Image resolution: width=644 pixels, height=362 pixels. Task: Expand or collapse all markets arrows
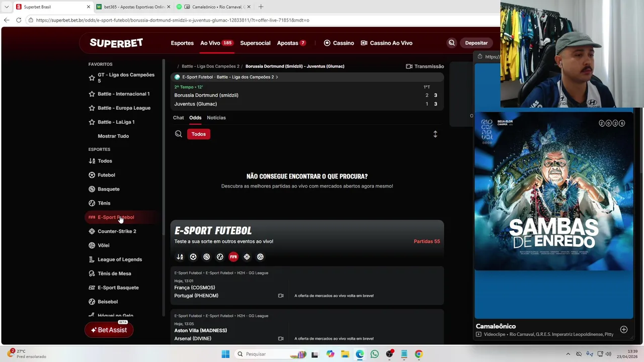point(435,134)
